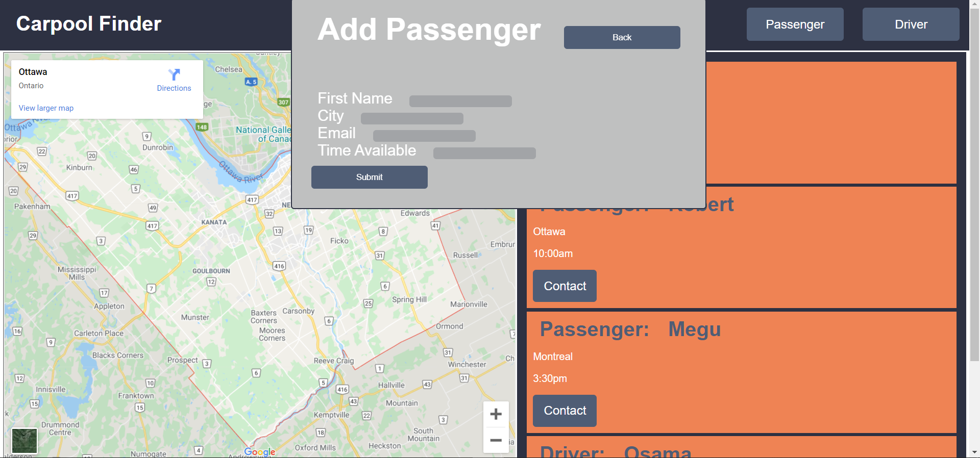This screenshot has height=458, width=980.
Task: Focus the City input field
Action: [412, 118]
